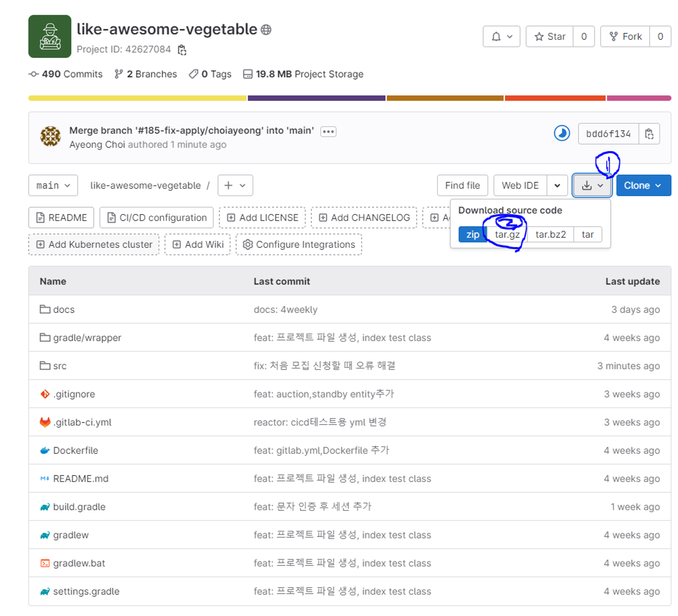
Task: Open the plus add-file dropdown
Action: point(235,185)
